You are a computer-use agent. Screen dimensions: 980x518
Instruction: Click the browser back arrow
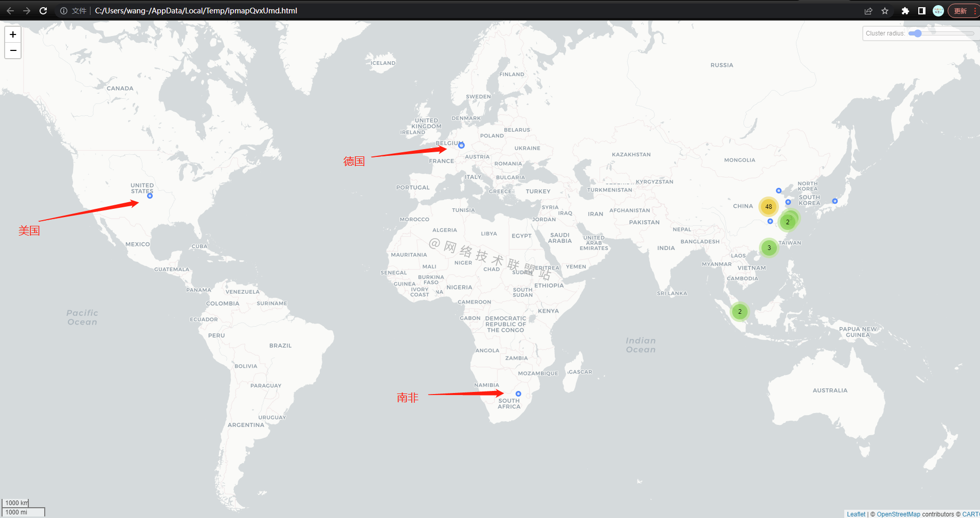[10, 11]
